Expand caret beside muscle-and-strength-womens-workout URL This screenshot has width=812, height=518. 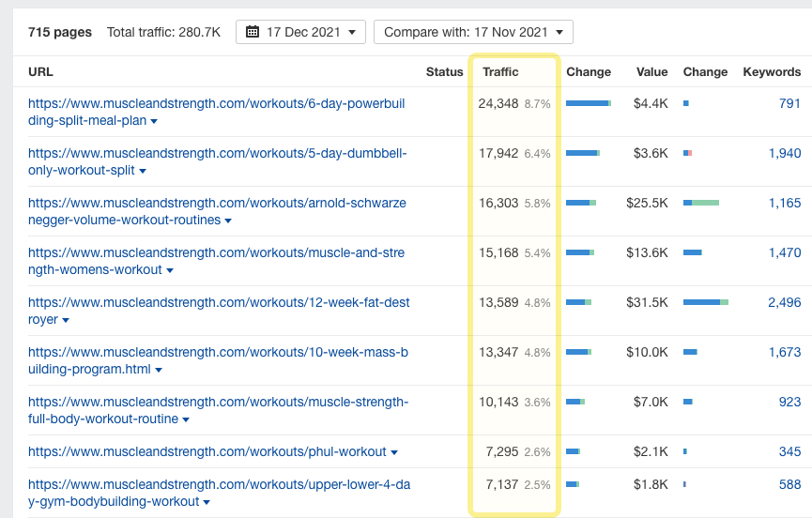[x=170, y=271]
